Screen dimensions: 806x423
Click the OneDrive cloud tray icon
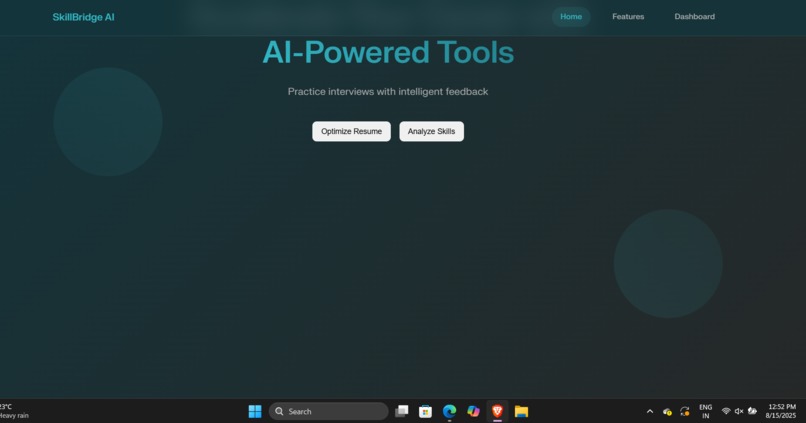tap(667, 411)
